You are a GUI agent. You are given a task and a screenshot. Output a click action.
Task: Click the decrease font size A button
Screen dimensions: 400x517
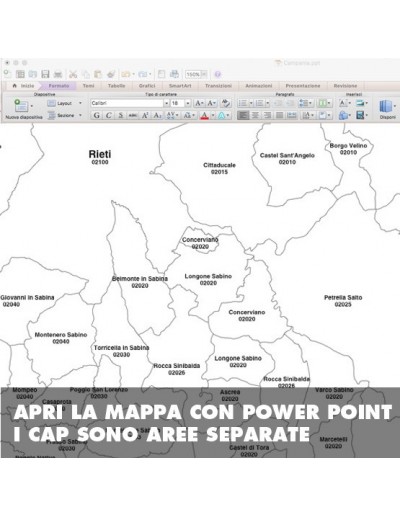click(x=212, y=103)
